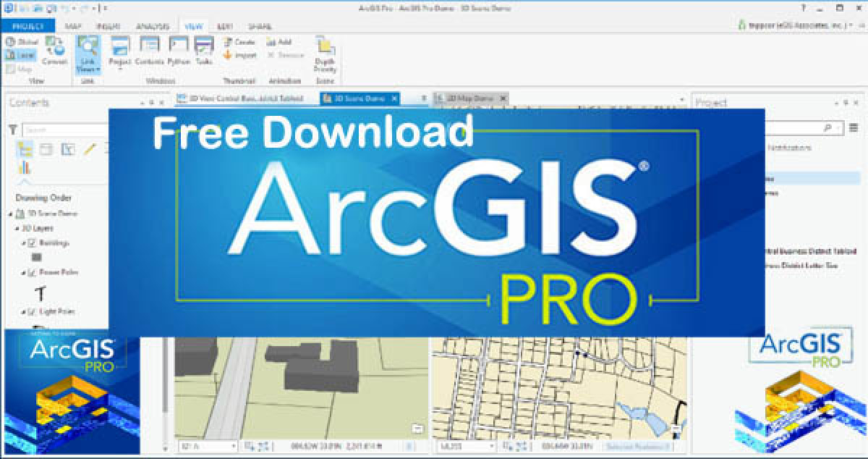Viewport: 868px width, 459px height.
Task: Click Add animation keyframe
Action: 279,43
